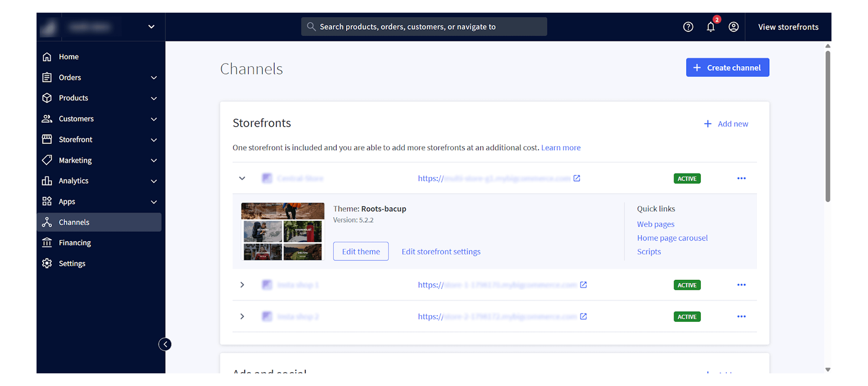Click the Create channel button

point(727,67)
